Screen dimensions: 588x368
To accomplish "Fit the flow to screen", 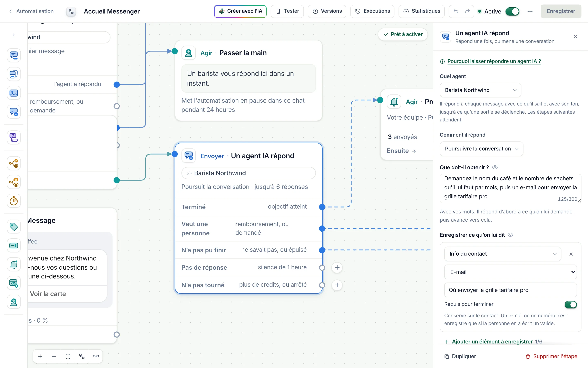I will coord(68,356).
